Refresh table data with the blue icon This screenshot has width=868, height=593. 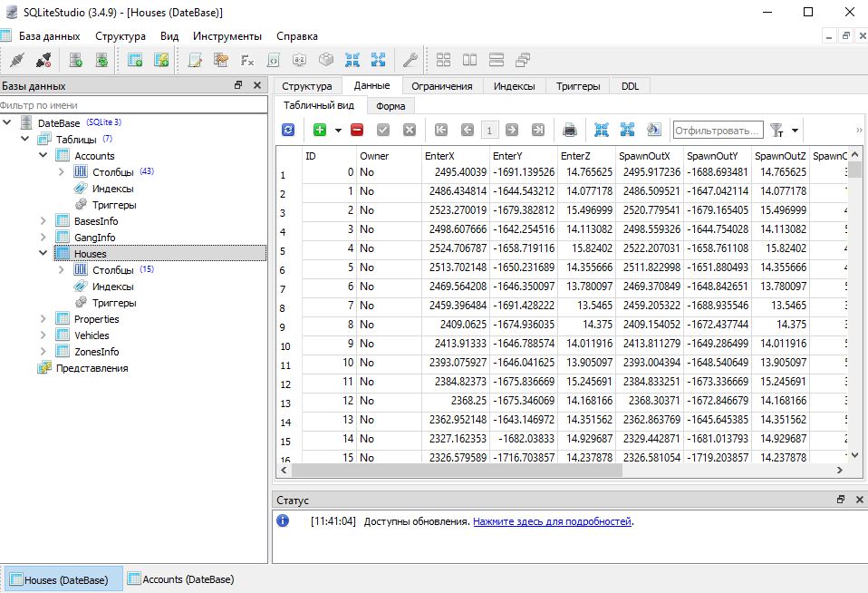[288, 130]
